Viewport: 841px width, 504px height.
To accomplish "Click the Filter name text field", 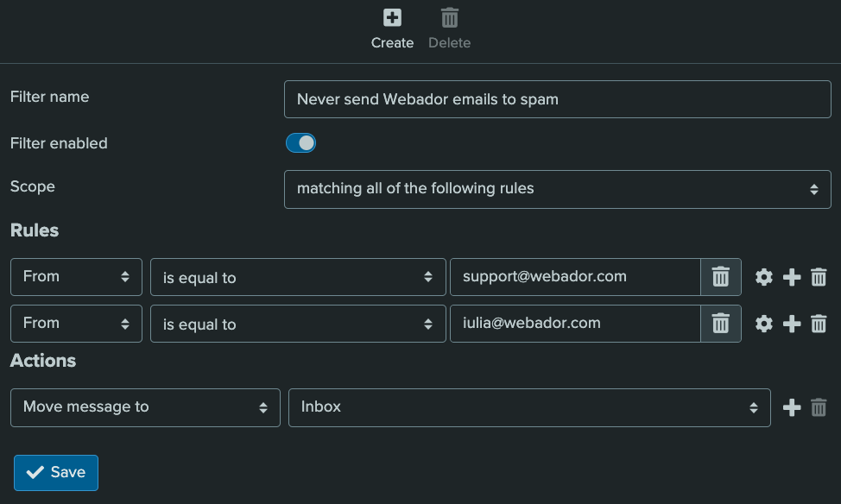I will point(557,99).
